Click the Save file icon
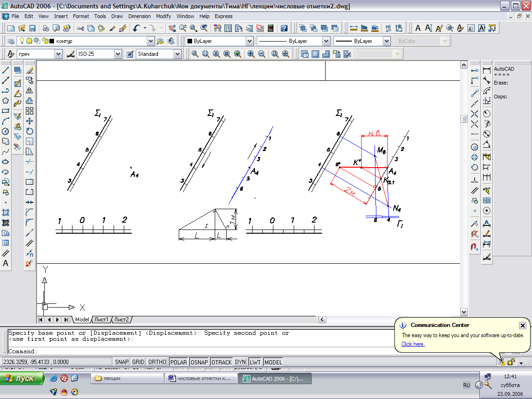The width and height of the screenshot is (532, 399). click(31, 28)
